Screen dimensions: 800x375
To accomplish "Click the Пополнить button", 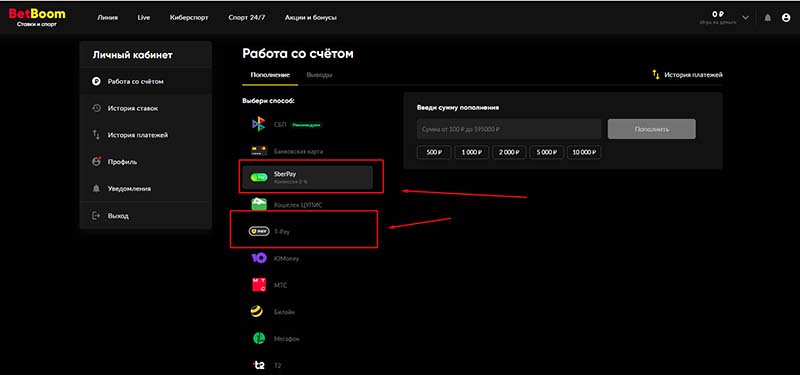I will pyautogui.click(x=652, y=129).
